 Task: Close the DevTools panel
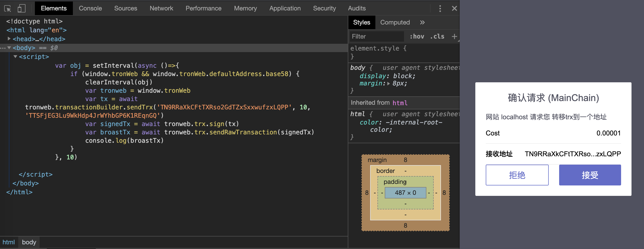(x=454, y=9)
